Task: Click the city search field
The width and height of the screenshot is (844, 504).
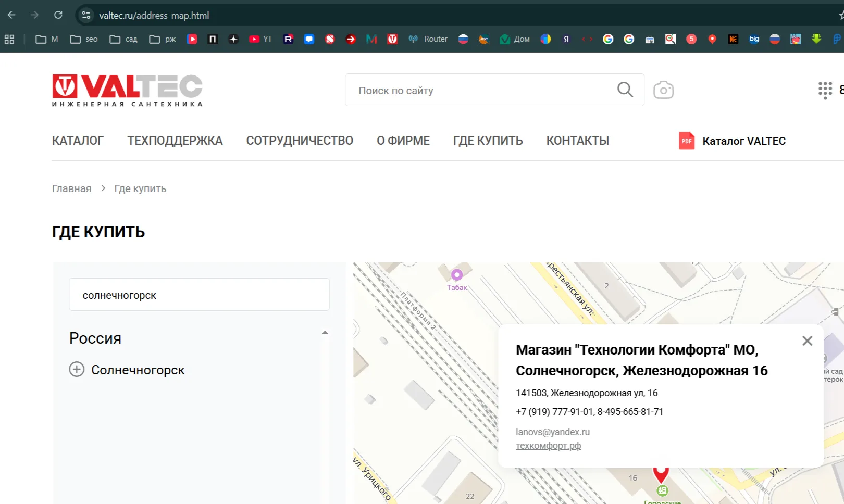Action: click(199, 295)
